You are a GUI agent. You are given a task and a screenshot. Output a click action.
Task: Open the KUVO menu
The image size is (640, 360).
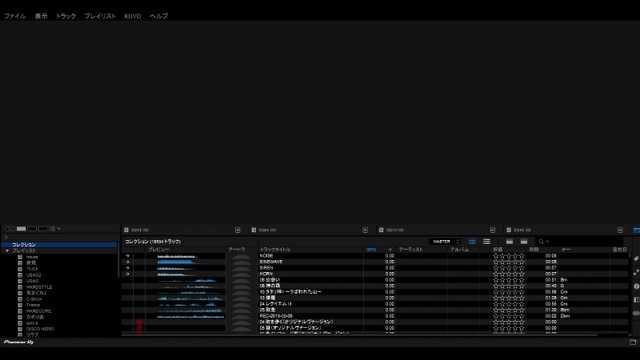point(133,16)
